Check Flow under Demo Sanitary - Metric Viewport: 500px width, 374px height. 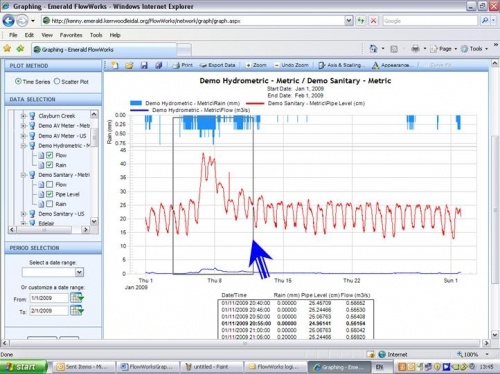point(49,184)
